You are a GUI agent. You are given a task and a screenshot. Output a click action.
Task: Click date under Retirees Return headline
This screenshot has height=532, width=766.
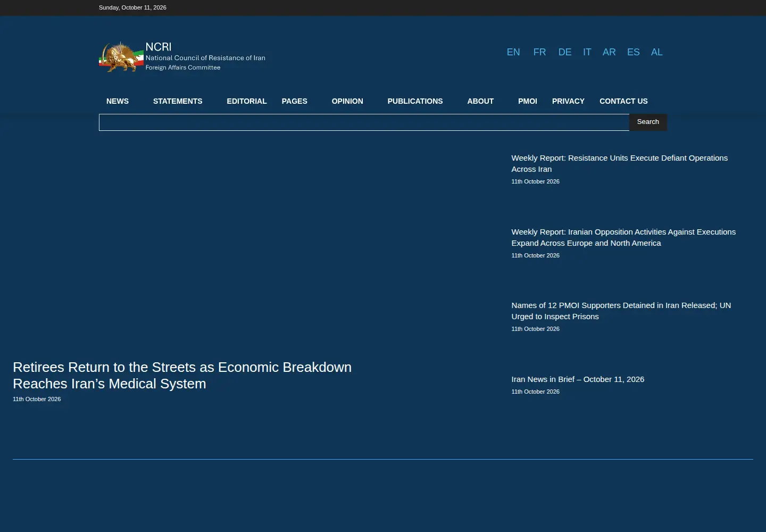pyautogui.click(x=37, y=399)
